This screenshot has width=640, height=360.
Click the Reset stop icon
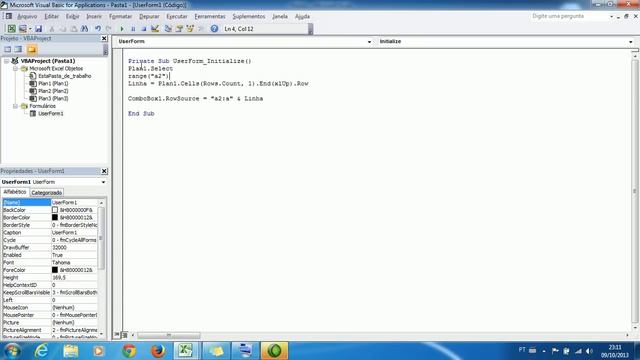point(144,29)
